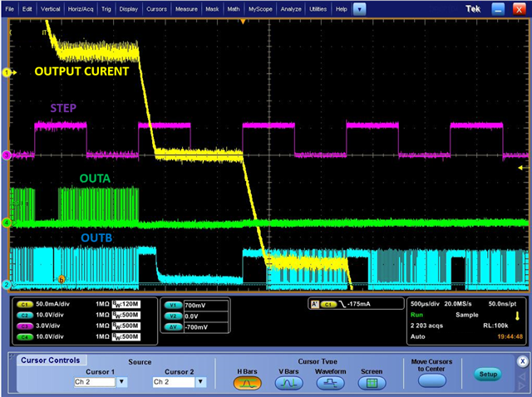Viewport: 532px width, 397px height.
Task: Click the falling-edge trigger slope icon
Action: click(x=342, y=305)
